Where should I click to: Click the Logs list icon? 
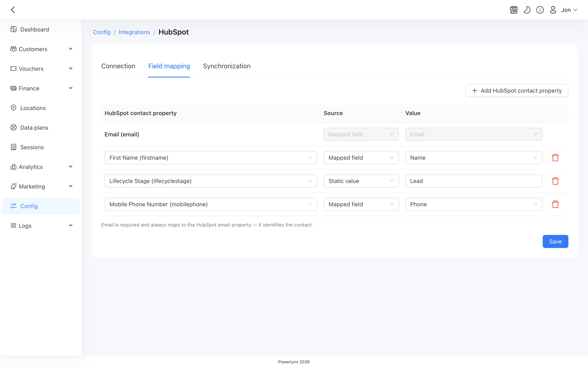point(13,225)
